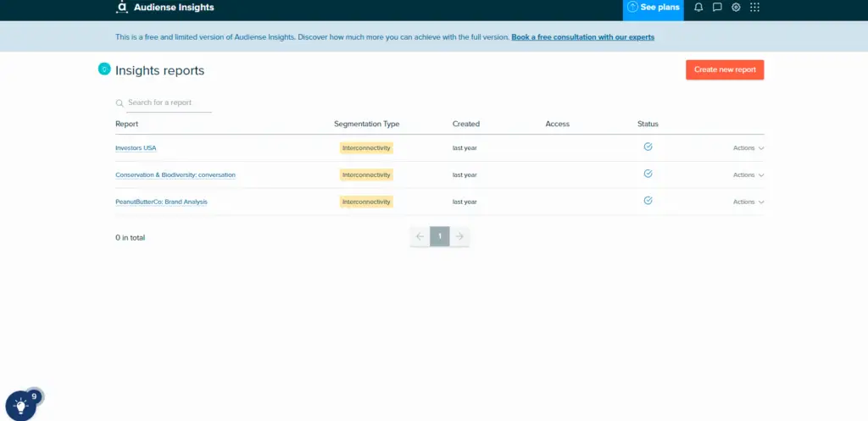Open the notifications bell
Screen dimensions: 868x421
pos(698,7)
